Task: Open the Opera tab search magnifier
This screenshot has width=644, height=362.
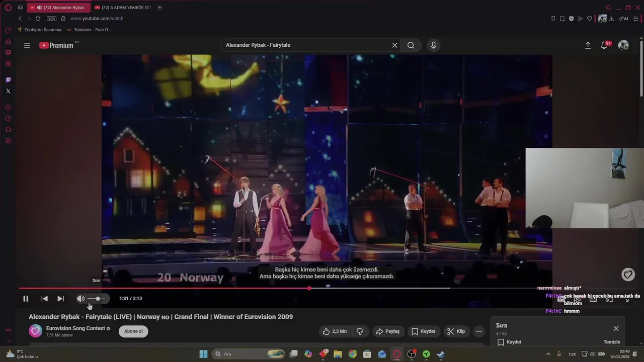Action: (608, 8)
